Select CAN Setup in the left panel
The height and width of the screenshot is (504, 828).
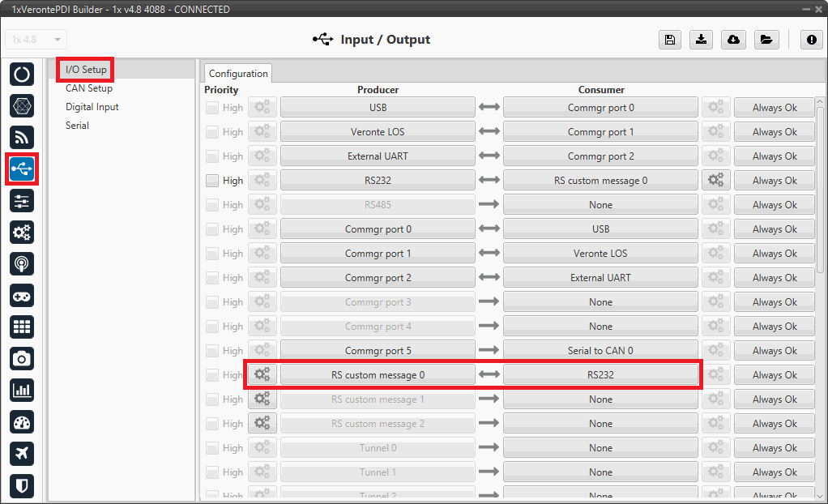pos(89,88)
